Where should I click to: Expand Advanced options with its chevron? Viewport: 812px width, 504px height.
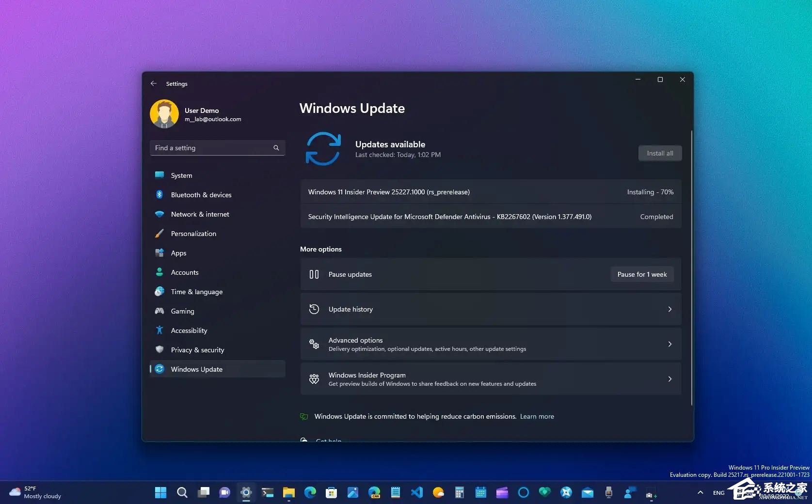coord(670,344)
